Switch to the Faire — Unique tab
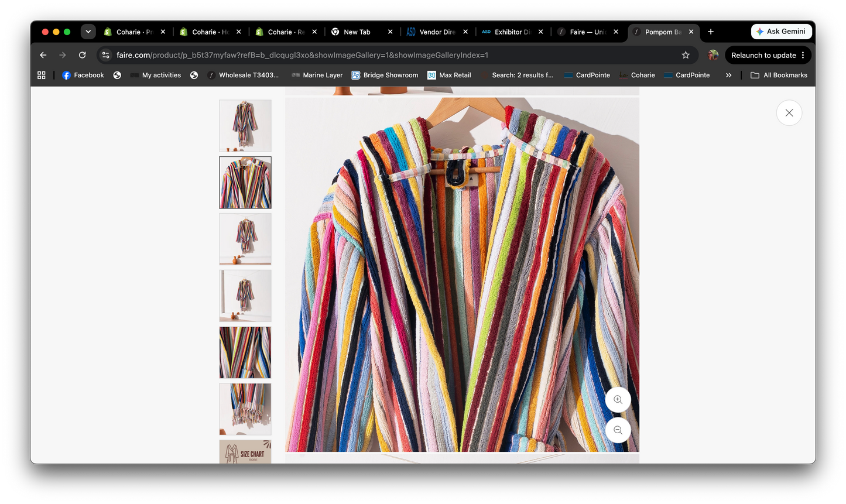Screen dimensions: 846x504 click(587, 32)
